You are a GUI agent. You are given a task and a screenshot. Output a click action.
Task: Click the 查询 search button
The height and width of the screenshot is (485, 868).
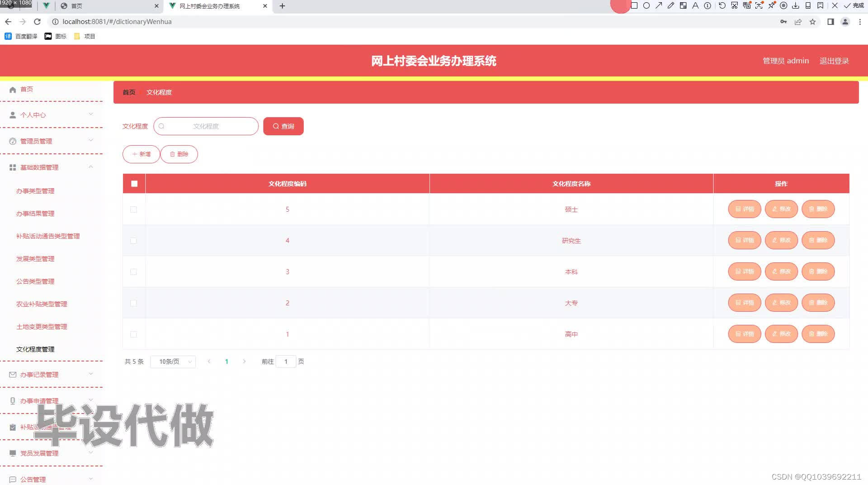(283, 126)
